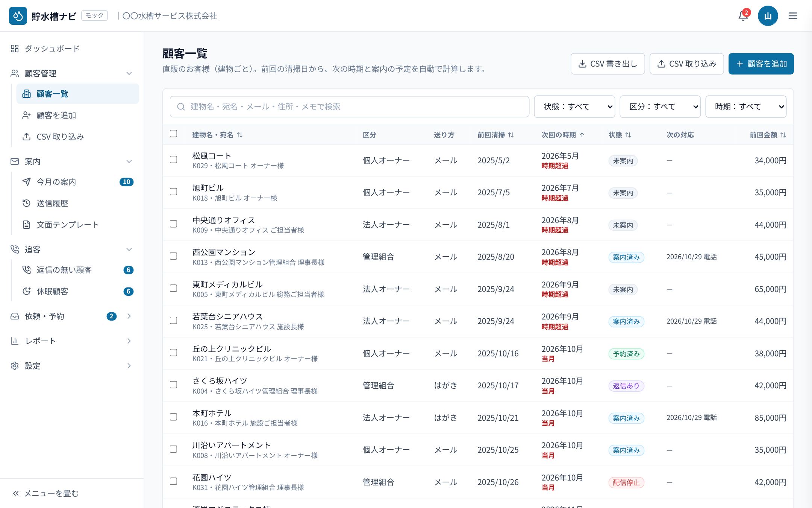This screenshot has height=508, width=812.
Task: Select 顧客一覧 in the sidebar
Action: point(77,94)
